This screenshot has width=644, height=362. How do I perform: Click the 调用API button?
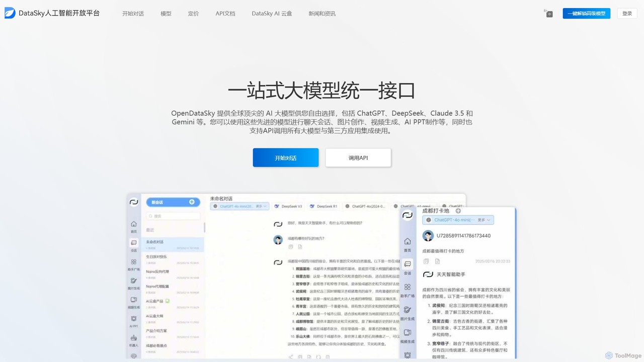pyautogui.click(x=358, y=157)
